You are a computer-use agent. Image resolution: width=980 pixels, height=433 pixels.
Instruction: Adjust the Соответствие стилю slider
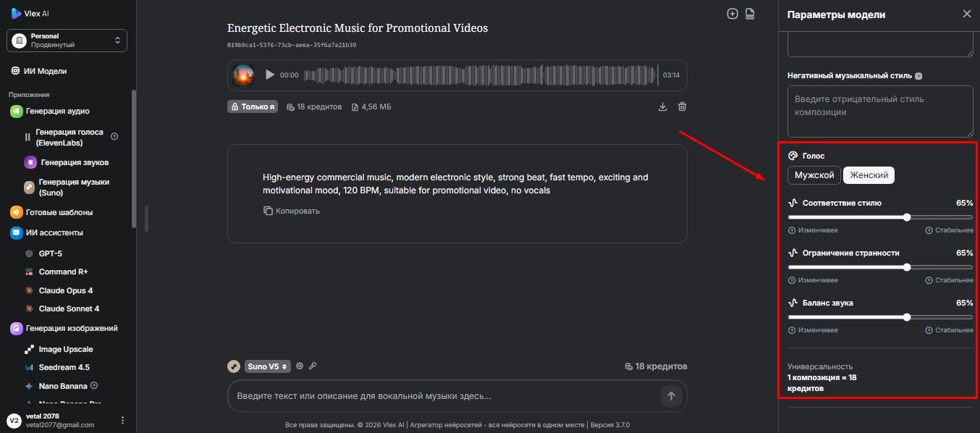tap(907, 217)
